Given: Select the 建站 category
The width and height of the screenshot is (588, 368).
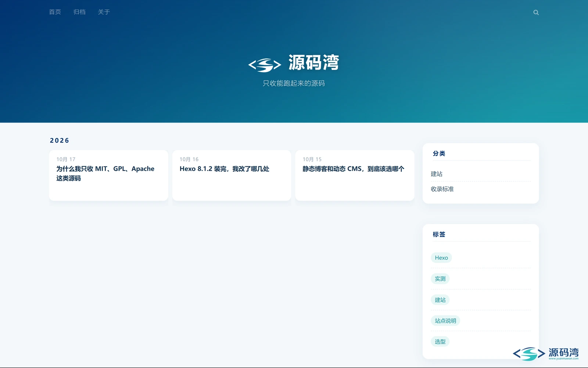Looking at the screenshot, I should click(x=437, y=174).
